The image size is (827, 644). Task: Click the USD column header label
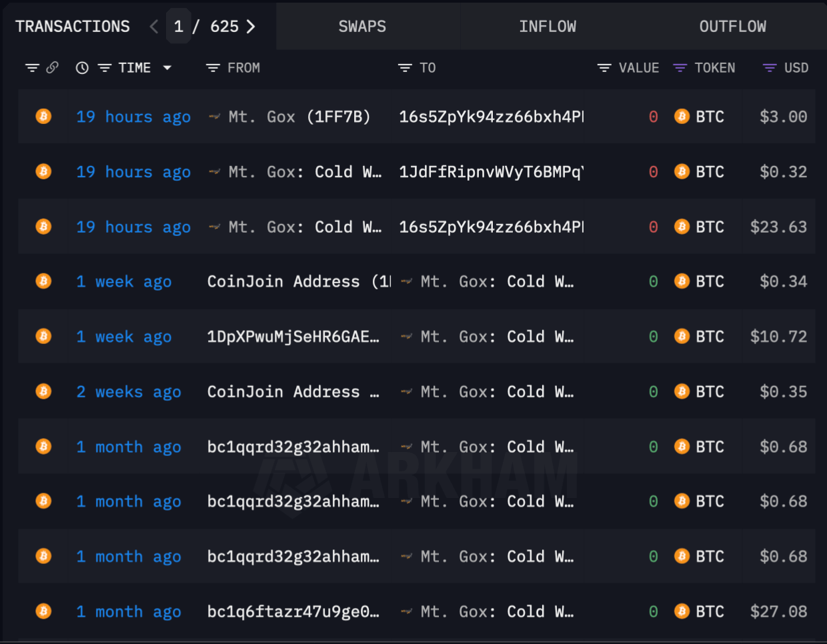(796, 68)
